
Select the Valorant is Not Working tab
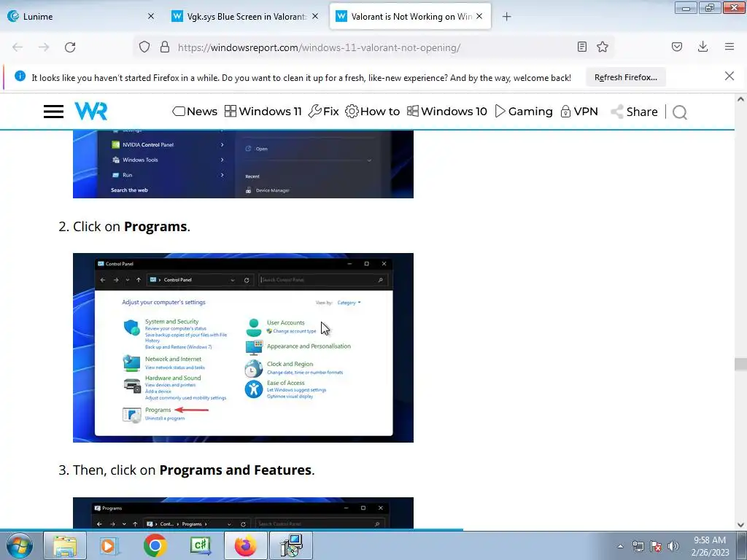point(410,16)
